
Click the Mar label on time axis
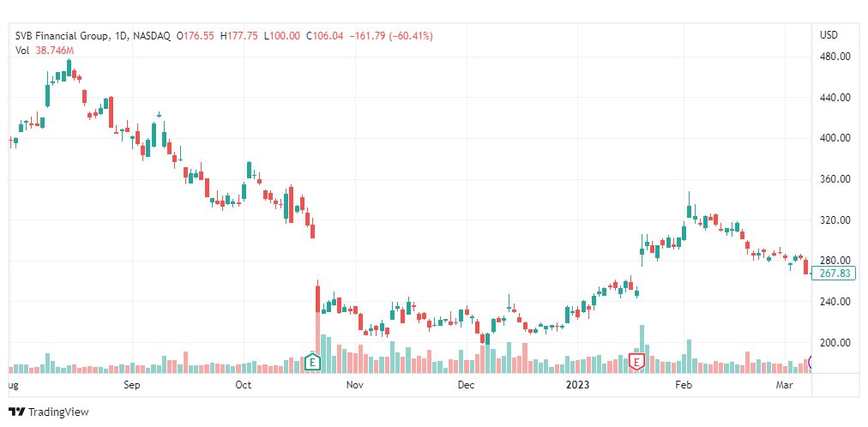click(784, 384)
